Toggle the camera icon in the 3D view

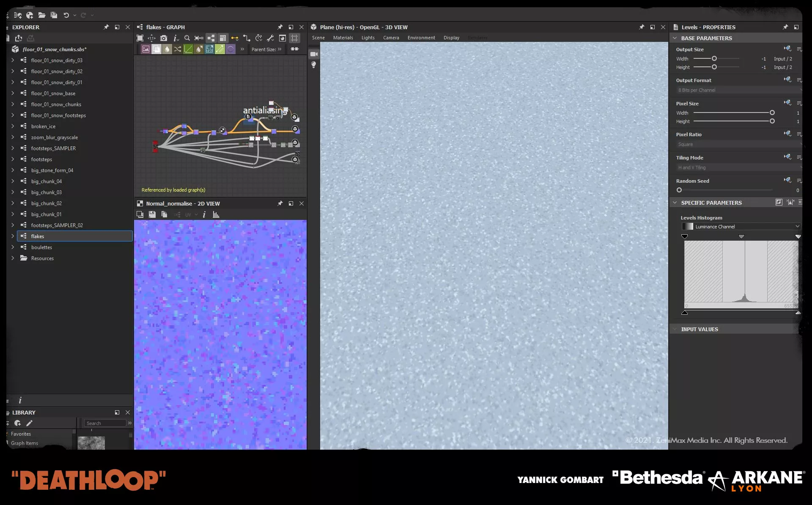[x=313, y=54]
